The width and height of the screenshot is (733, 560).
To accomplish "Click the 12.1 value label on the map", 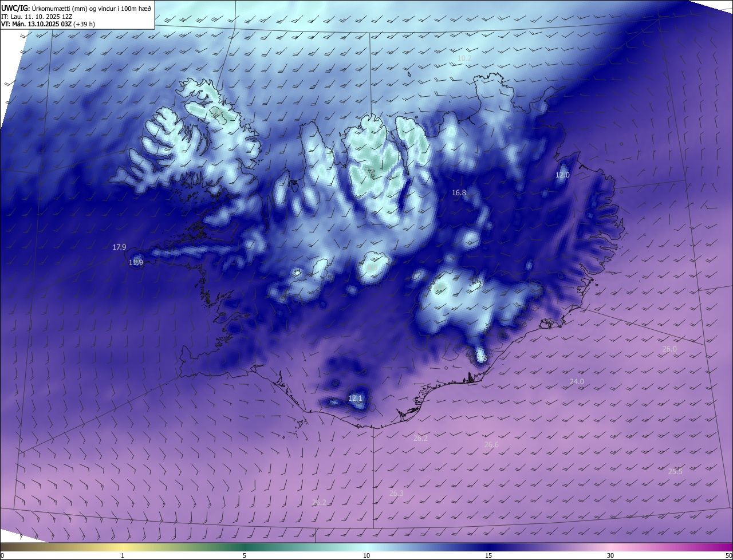I will (355, 398).
